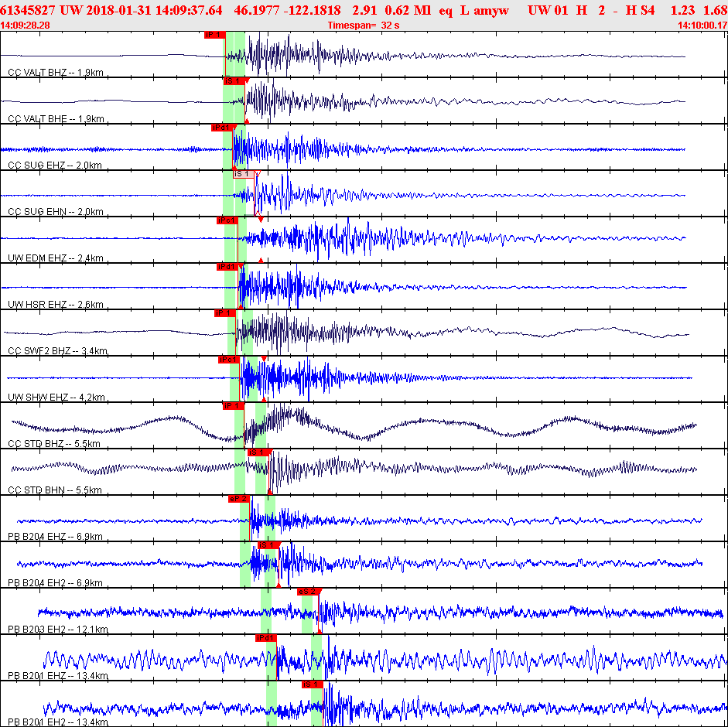
Task: Click the channel label CC SUG EHN -- 2.0km
Action: click(x=55, y=212)
